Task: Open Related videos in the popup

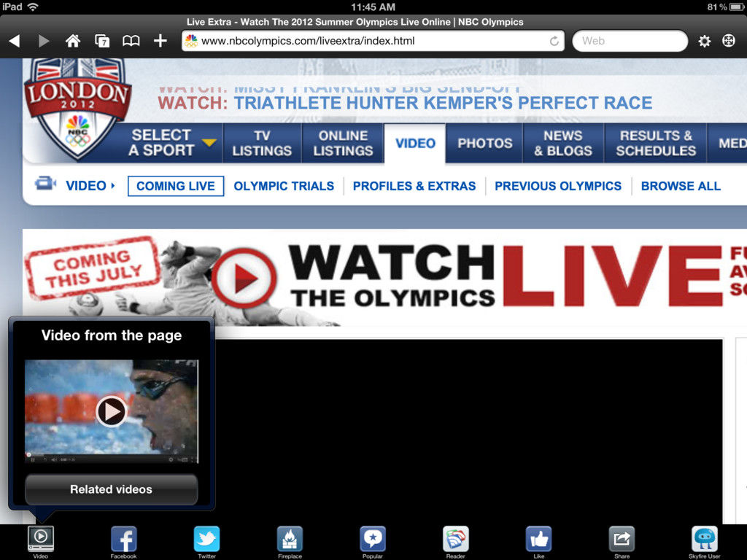Action: coord(112,489)
